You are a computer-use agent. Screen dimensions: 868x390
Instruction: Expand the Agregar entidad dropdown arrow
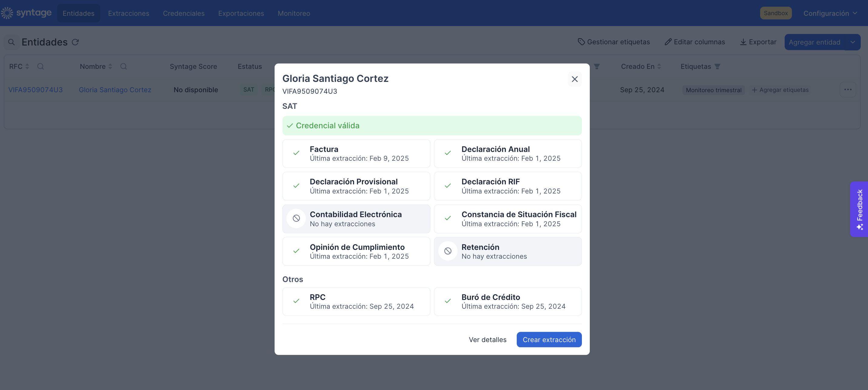pos(853,42)
